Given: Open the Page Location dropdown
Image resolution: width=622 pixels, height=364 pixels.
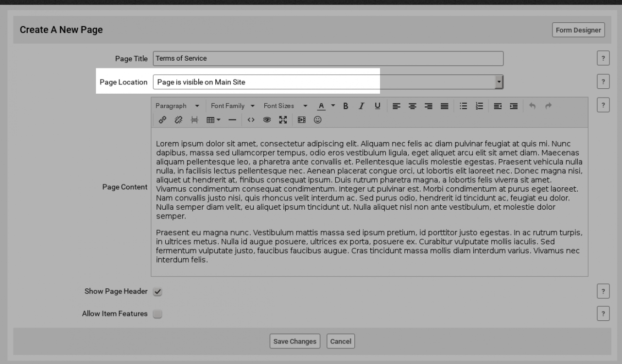Looking at the screenshot, I should pos(328,82).
